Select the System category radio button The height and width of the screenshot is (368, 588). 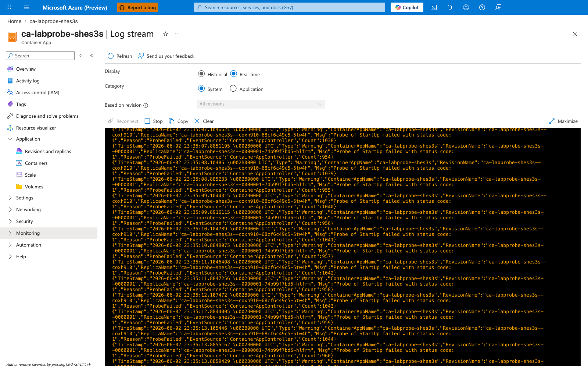(x=201, y=88)
